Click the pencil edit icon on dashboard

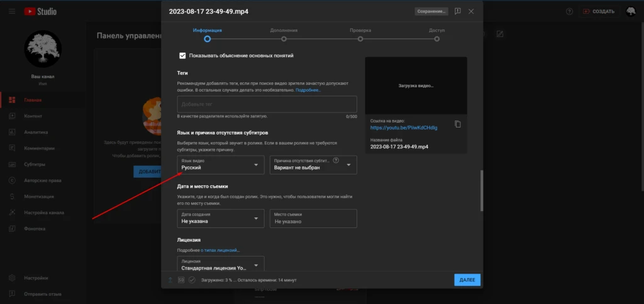coord(500,34)
